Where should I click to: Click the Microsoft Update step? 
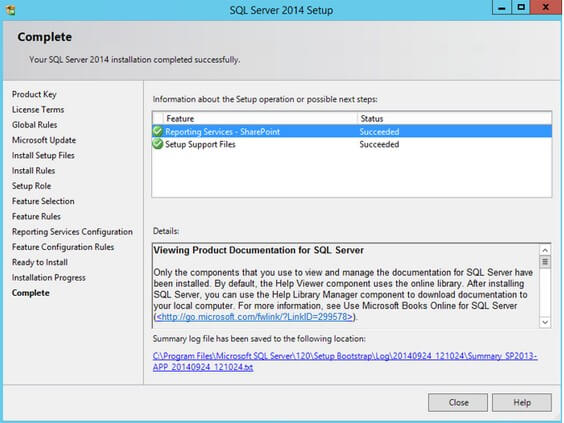click(x=44, y=140)
